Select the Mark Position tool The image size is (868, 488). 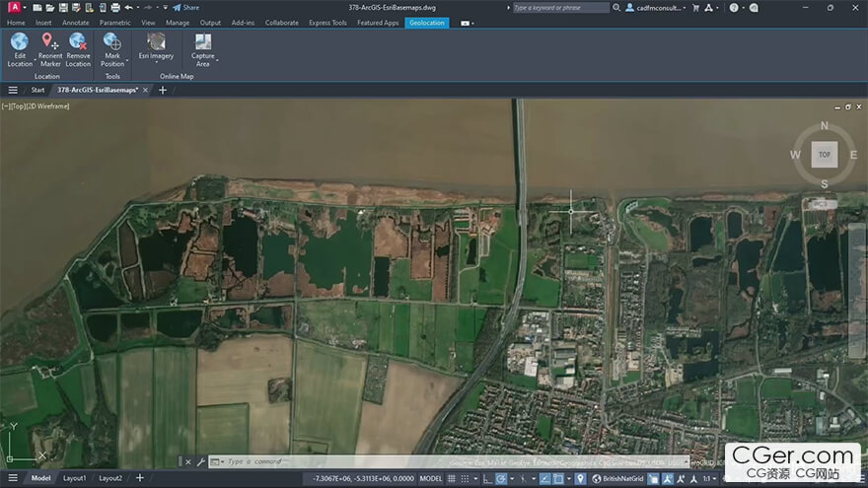[112, 50]
